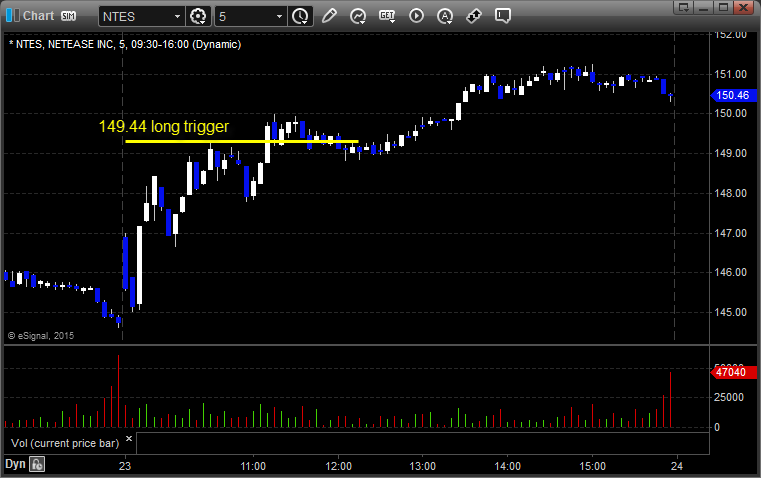Click the NTES, NETEASE INC chart title
Image resolution: width=761 pixels, height=478 pixels.
click(125, 45)
